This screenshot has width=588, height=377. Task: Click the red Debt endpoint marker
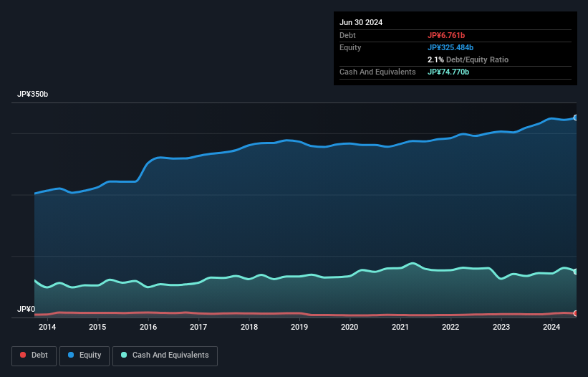575,313
